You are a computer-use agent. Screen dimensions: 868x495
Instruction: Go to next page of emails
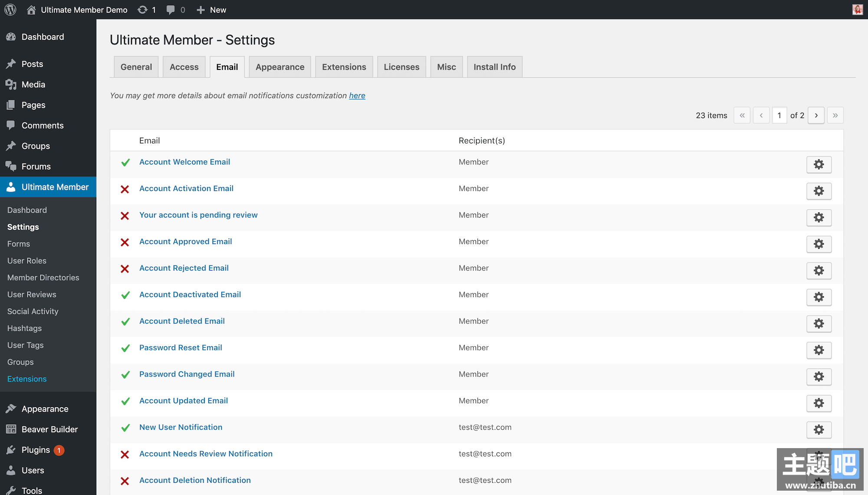point(816,115)
